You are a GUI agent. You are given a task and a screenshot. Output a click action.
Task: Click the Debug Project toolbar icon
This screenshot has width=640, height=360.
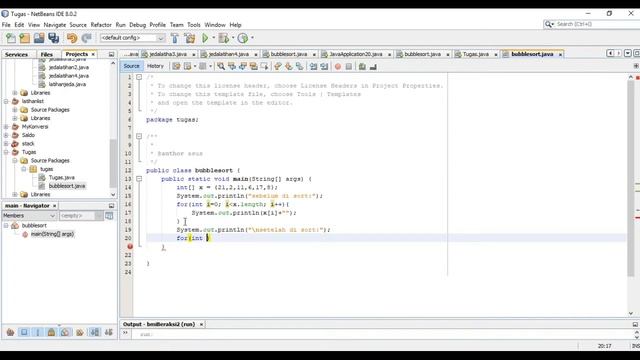224,38
